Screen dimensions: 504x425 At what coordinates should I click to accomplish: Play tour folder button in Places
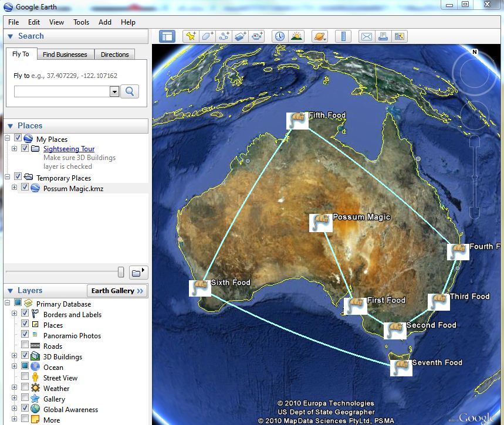click(138, 273)
